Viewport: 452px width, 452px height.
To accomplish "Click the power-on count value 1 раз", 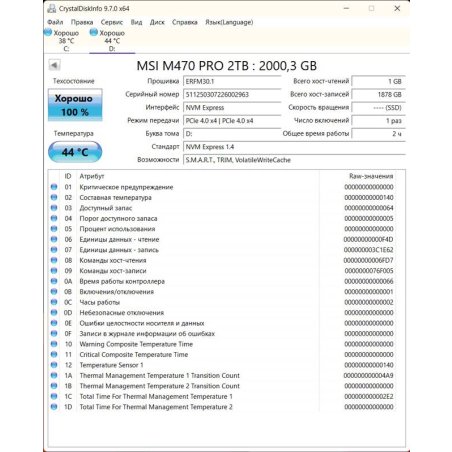I will coord(379,121).
